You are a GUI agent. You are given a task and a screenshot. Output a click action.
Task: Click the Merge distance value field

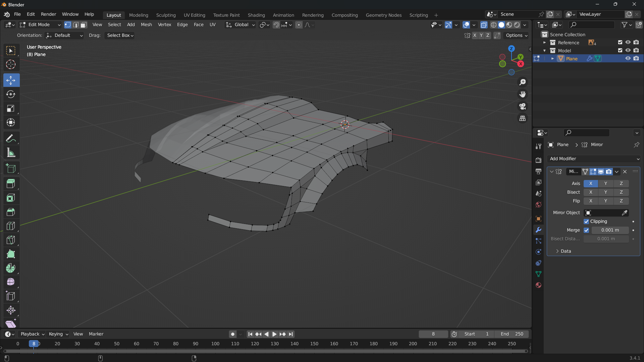[609, 230]
